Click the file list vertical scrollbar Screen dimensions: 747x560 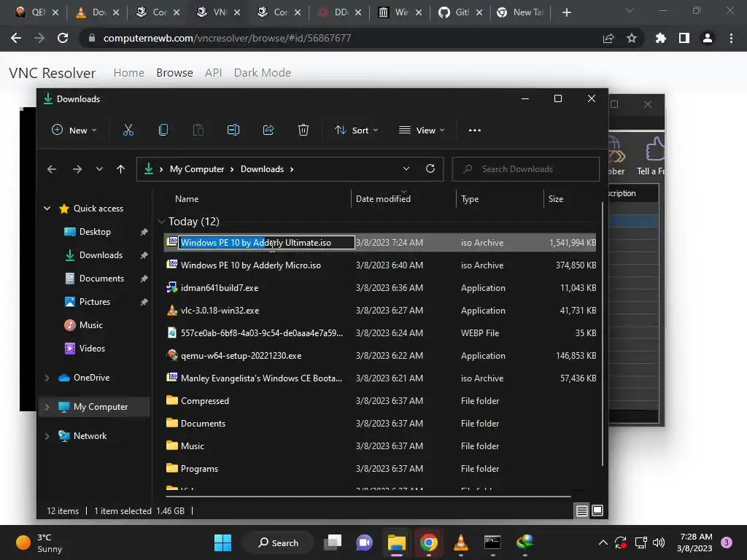pyautogui.click(x=603, y=333)
